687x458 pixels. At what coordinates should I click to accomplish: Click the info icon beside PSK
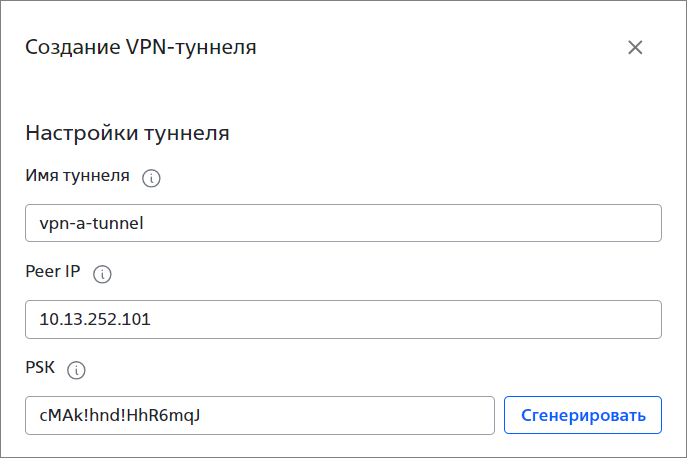tap(76, 370)
